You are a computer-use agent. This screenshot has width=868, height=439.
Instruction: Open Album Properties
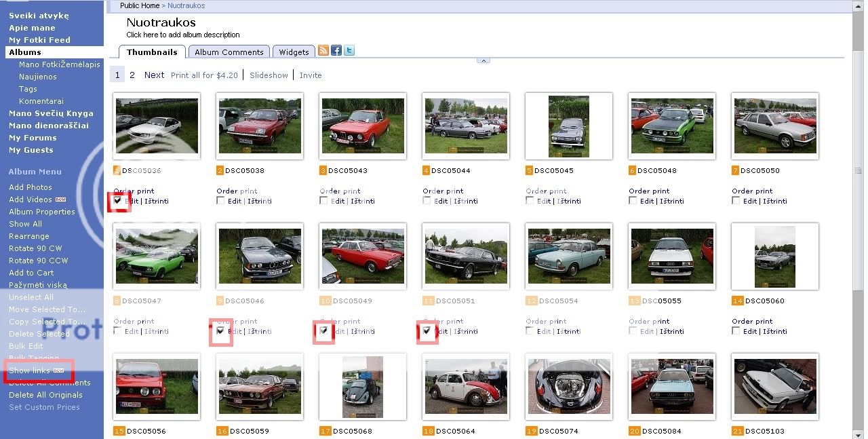point(42,212)
